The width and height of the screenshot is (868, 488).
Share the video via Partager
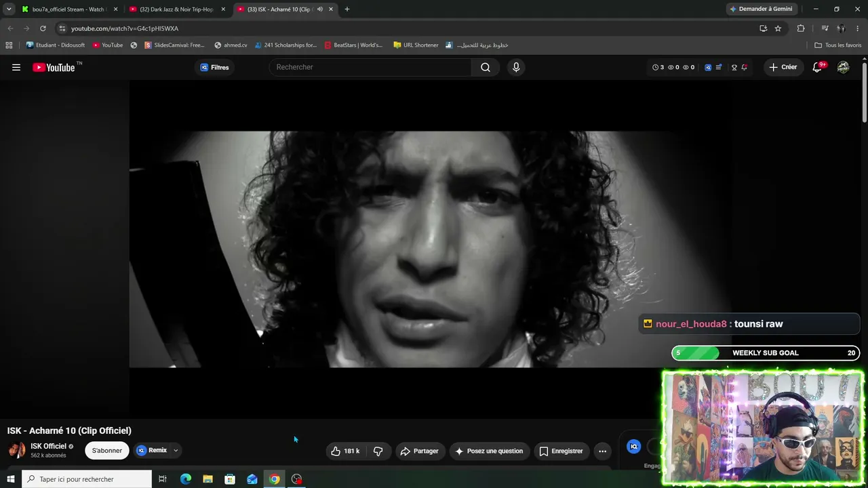419,451
